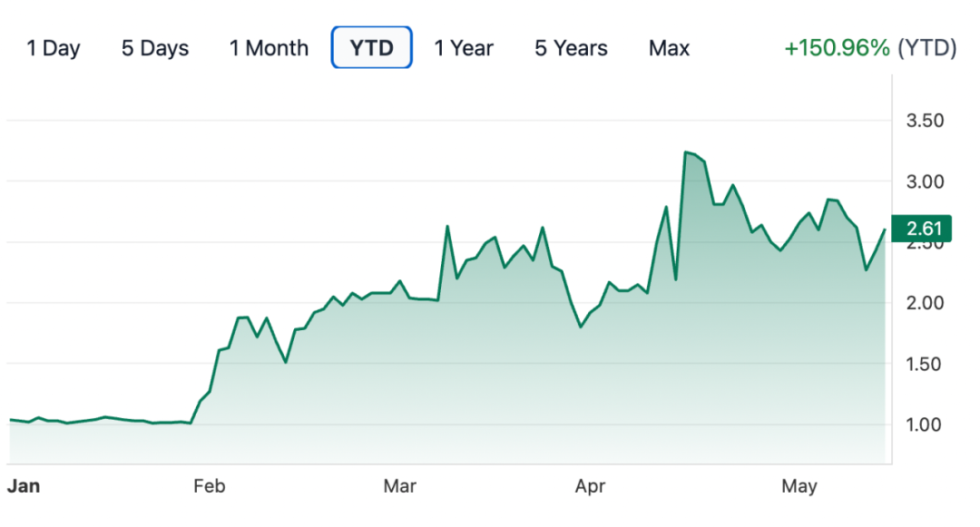Click the green 2.61 price badge
The image size is (980, 527).
click(921, 229)
